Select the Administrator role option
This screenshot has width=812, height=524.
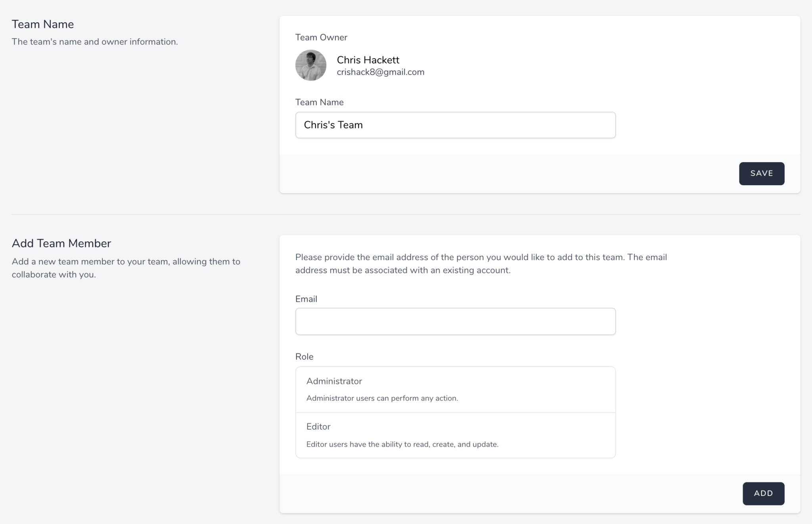455,390
